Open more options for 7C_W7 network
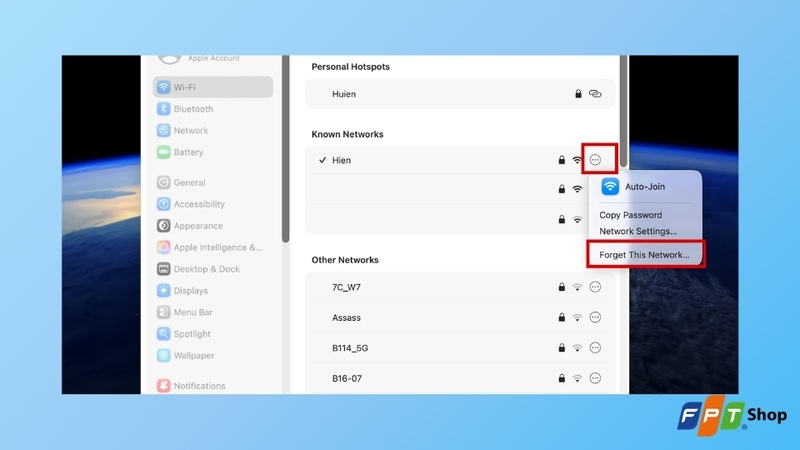This screenshot has width=800, height=450. 595,287
